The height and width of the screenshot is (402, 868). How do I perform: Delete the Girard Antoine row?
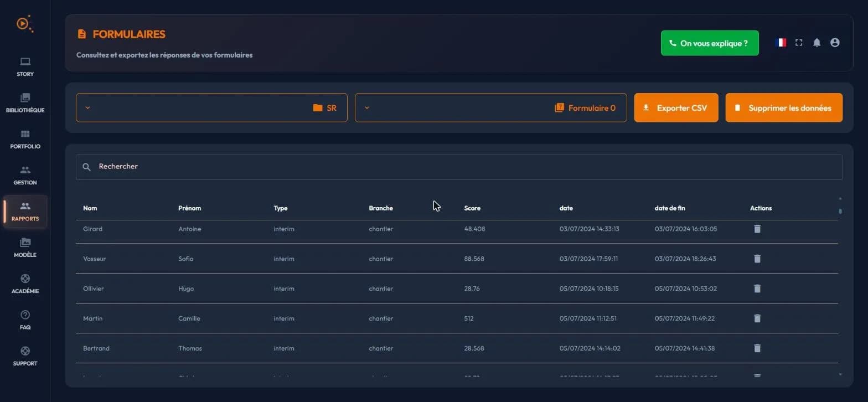757,229
